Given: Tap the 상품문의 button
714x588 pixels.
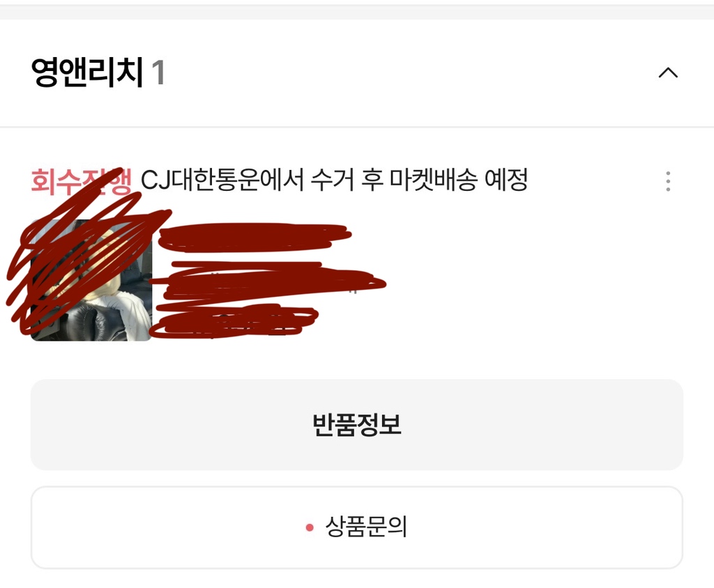Looking at the screenshot, I should tap(356, 527).
